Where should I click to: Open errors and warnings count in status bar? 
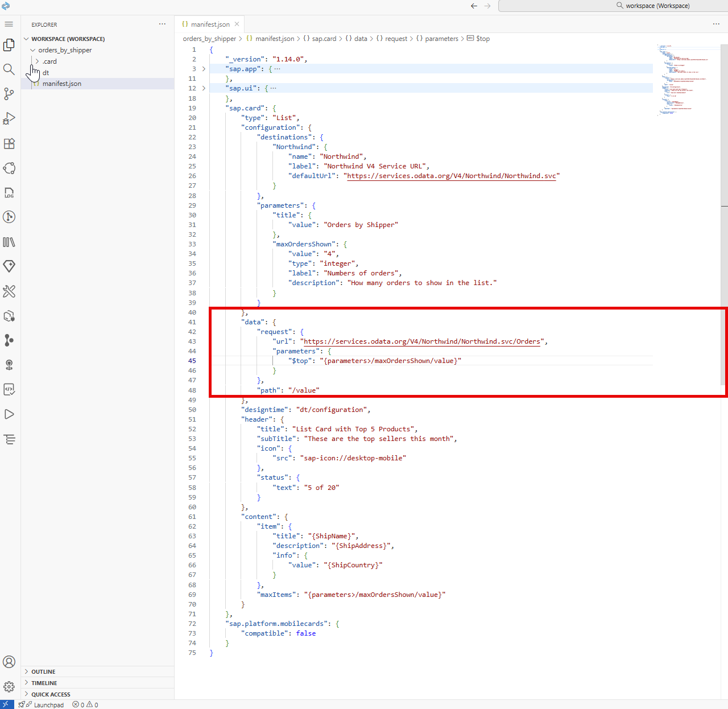coord(85,705)
